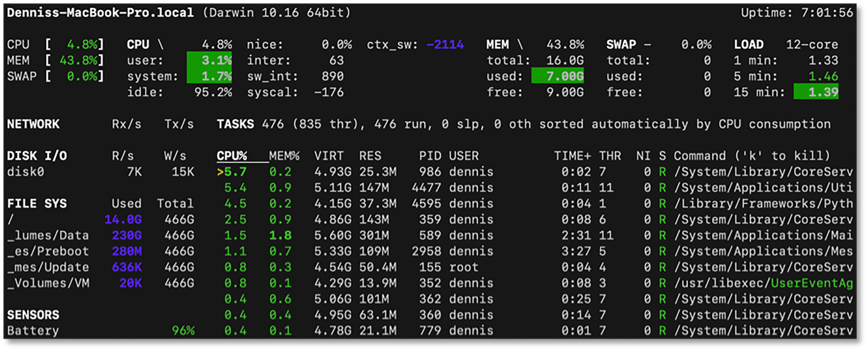The width and height of the screenshot is (868, 351).
Task: Click the disk0 entry under DISK I/O
Action: [x=25, y=172]
